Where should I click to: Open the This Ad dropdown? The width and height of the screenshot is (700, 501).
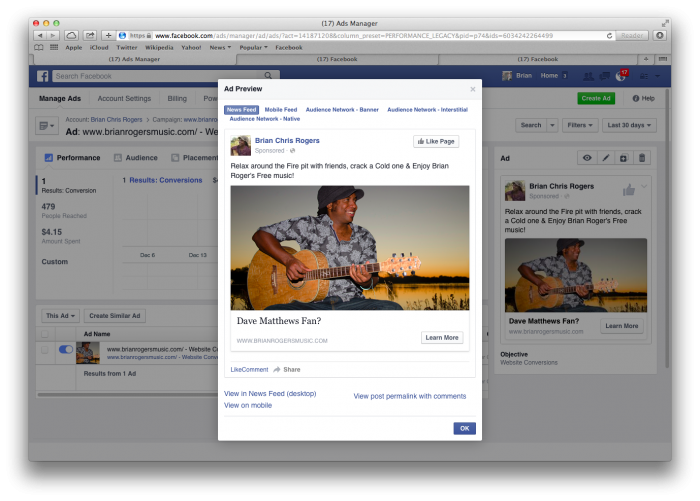coord(60,316)
